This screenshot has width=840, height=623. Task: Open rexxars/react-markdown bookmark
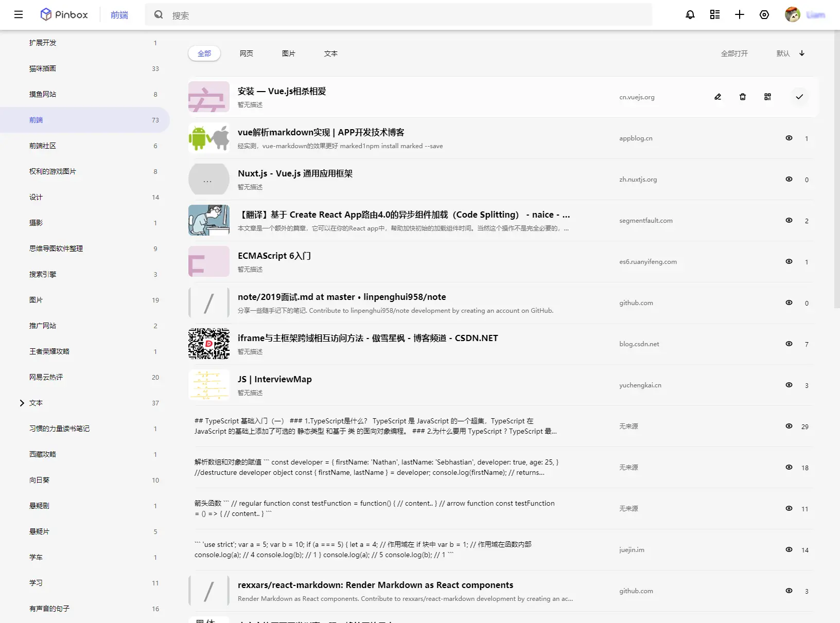[x=376, y=585]
